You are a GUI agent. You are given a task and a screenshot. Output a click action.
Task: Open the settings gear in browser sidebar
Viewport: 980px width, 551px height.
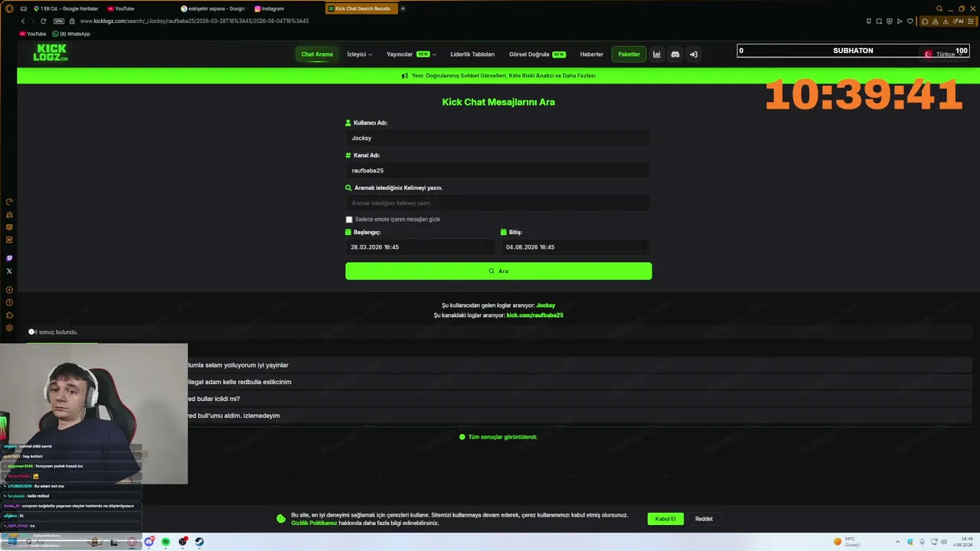point(9,328)
